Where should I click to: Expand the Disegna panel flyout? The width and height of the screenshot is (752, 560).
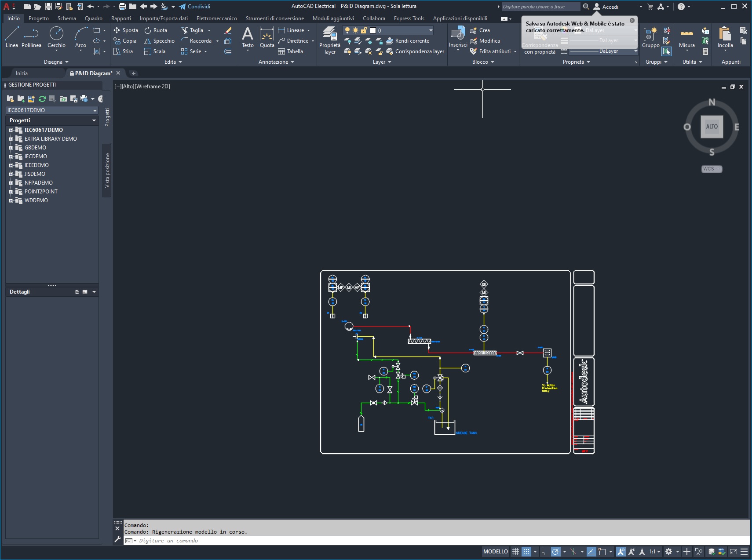[x=56, y=62]
